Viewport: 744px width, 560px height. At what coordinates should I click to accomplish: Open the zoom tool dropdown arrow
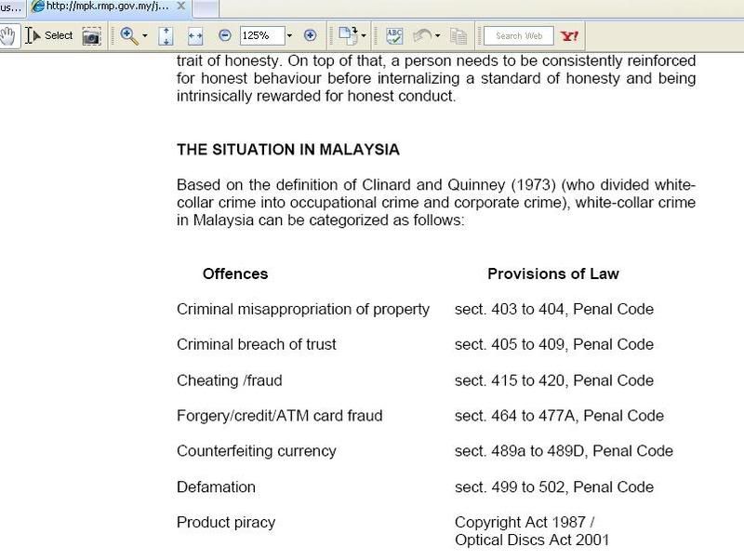coord(145,36)
